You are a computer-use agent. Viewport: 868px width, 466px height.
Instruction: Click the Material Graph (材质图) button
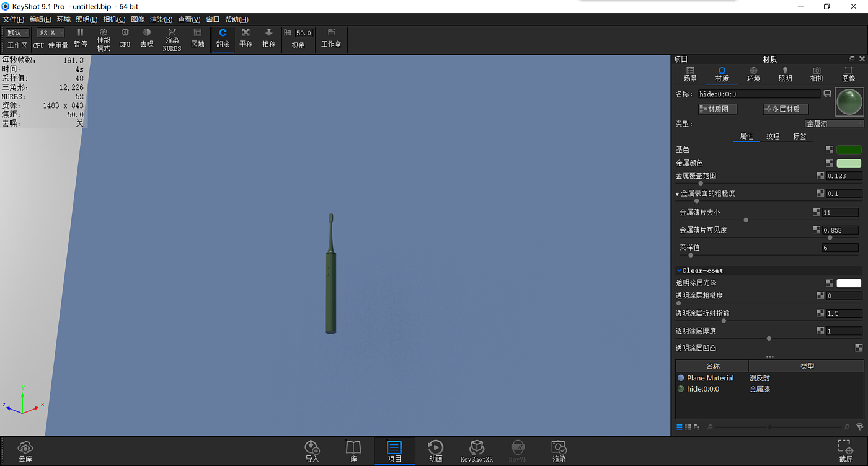(717, 109)
